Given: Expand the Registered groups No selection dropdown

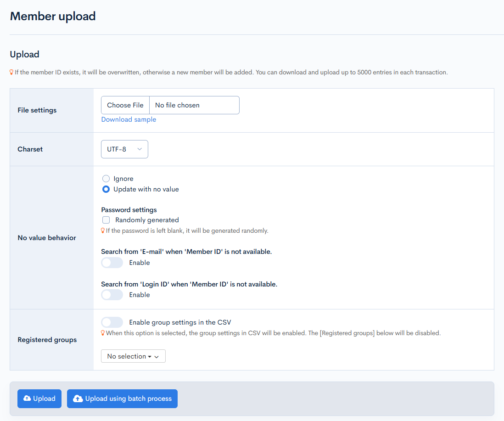Looking at the screenshot, I should point(133,356).
